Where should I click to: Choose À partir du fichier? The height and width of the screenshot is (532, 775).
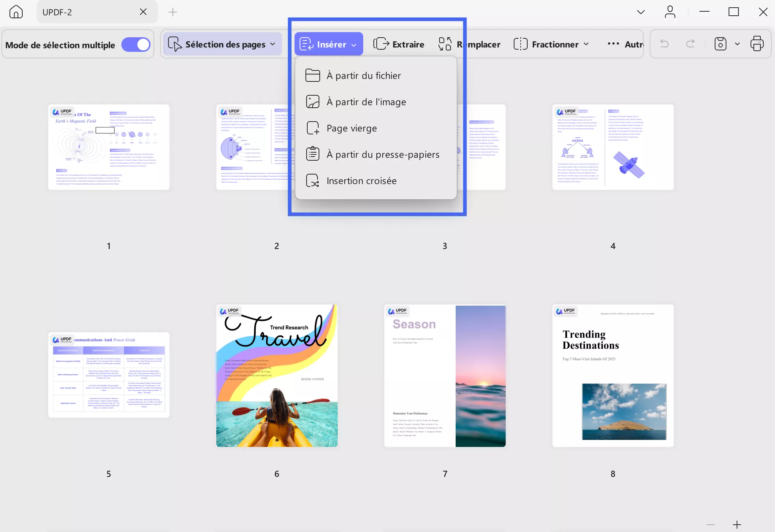[364, 76]
